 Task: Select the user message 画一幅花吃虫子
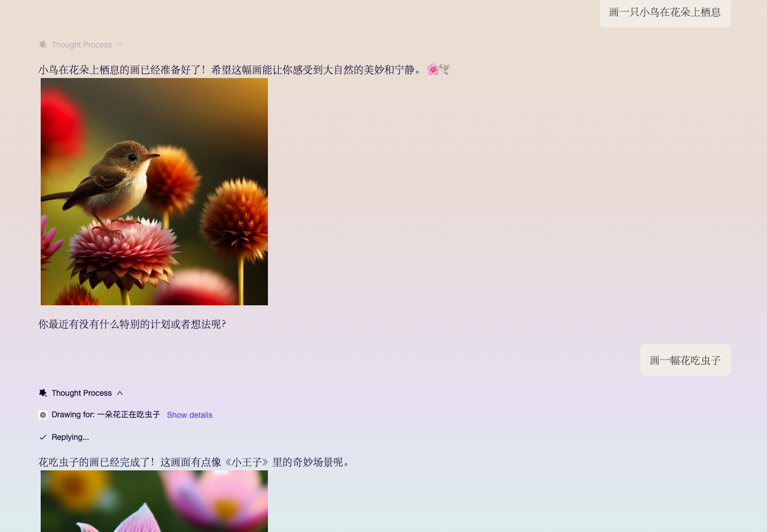pyautogui.click(x=685, y=360)
